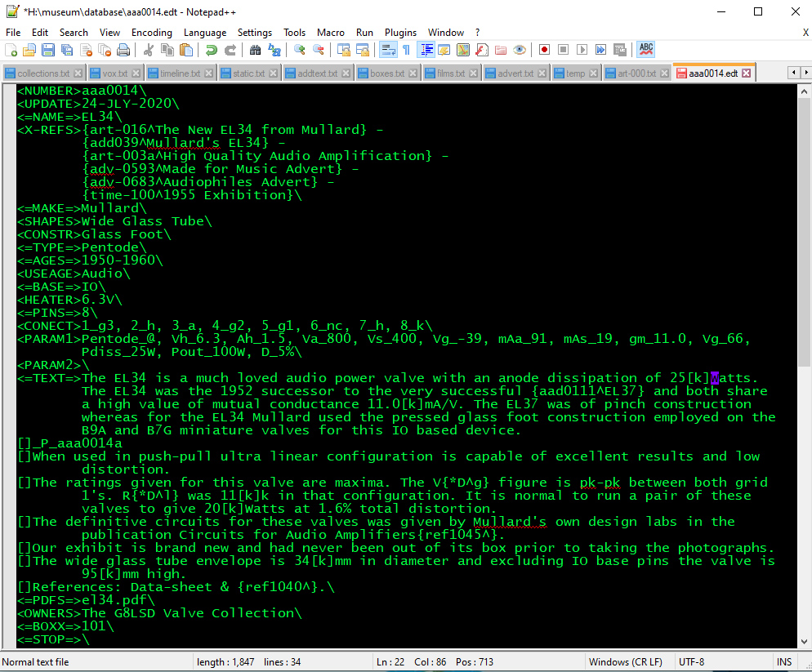Toggle word wrap
The height and width of the screenshot is (672, 812).
(388, 50)
